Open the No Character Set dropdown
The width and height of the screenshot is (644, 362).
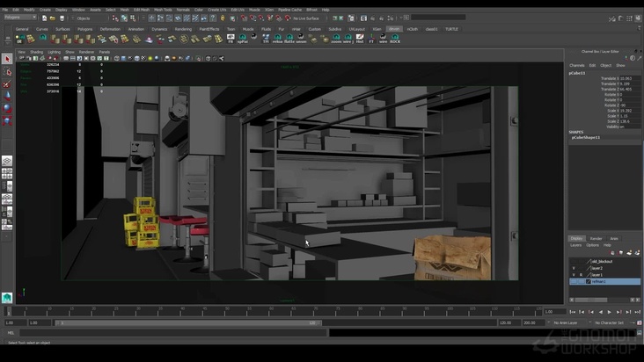(x=611, y=323)
